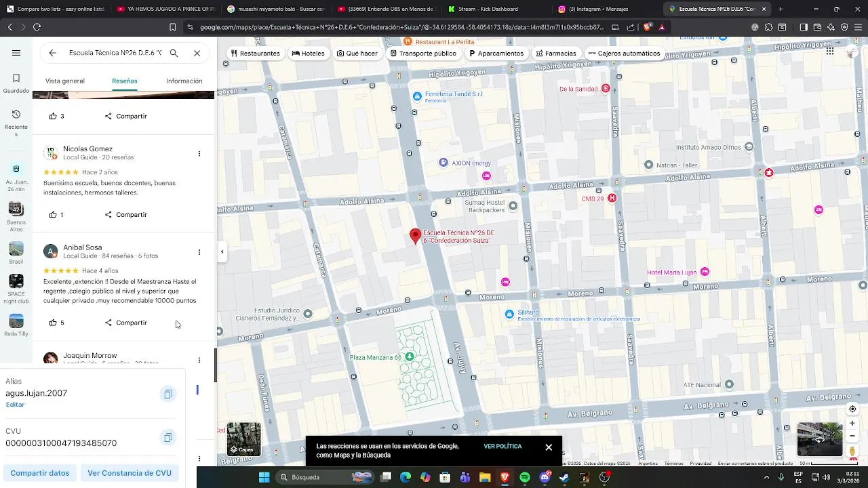Image resolution: width=868 pixels, height=488 pixels.
Task: Switch to Información tab
Action: pyautogui.click(x=184, y=81)
